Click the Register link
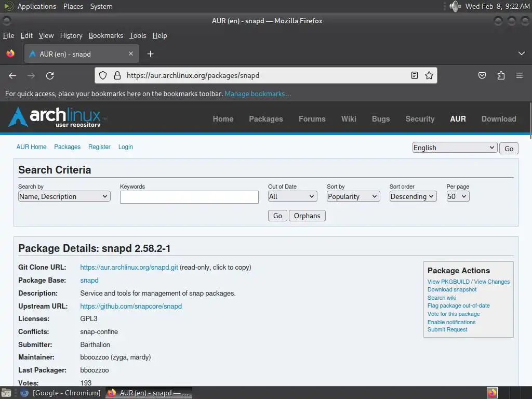The height and width of the screenshot is (399, 532). point(99,147)
